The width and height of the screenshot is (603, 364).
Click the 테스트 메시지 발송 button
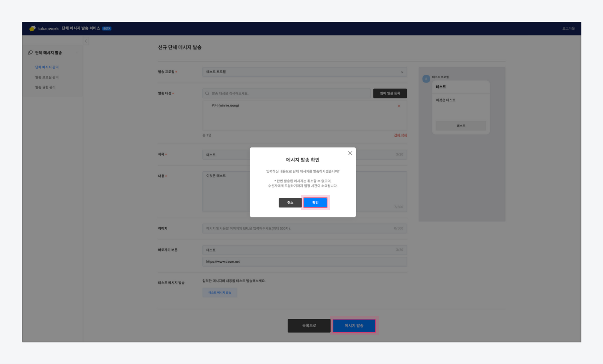pos(219,293)
